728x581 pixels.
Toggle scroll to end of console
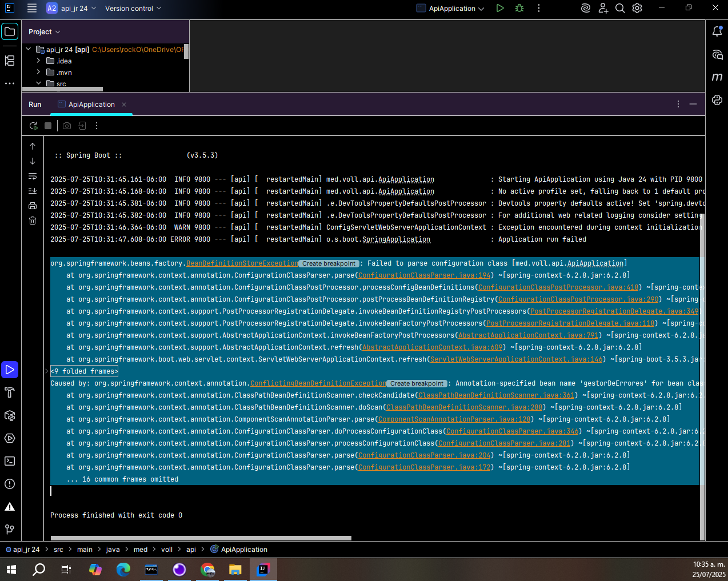tap(33, 191)
